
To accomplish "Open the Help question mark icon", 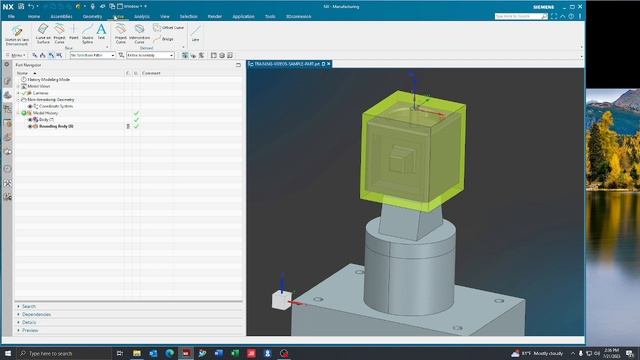I will click(571, 16).
